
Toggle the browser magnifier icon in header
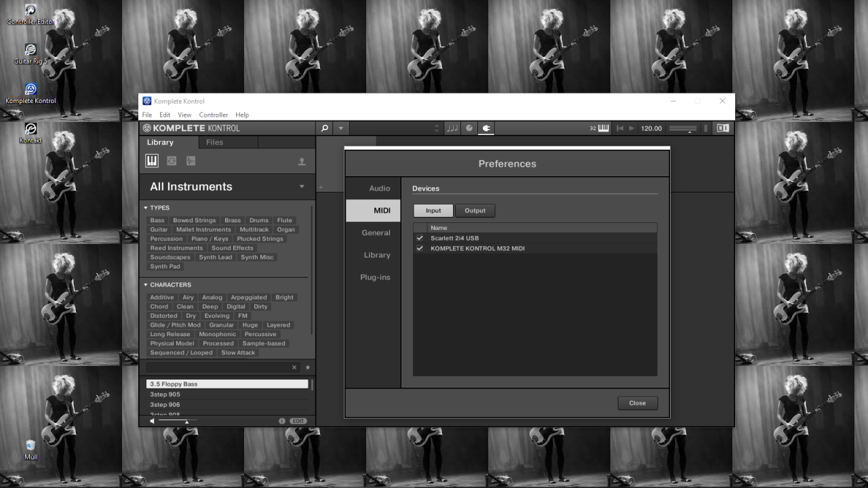point(325,128)
